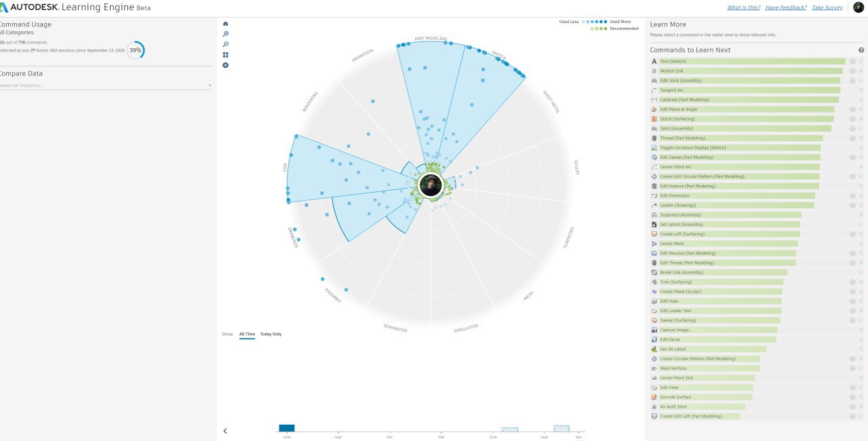The width and height of the screenshot is (868, 441).
Task: Open the grid categories view icon
Action: tap(226, 55)
